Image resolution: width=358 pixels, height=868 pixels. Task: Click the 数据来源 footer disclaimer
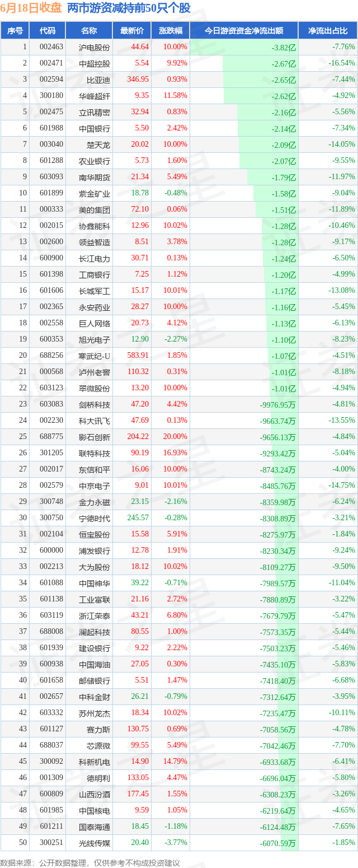(x=90, y=863)
